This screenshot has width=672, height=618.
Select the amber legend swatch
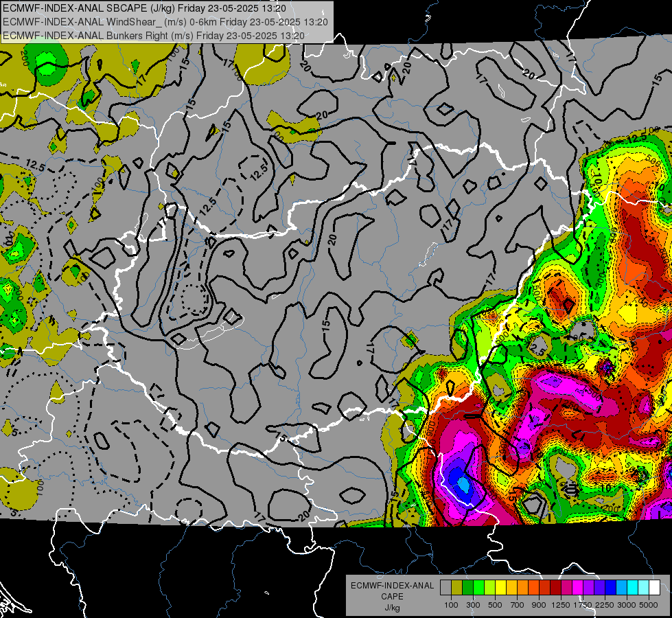[x=511, y=588]
